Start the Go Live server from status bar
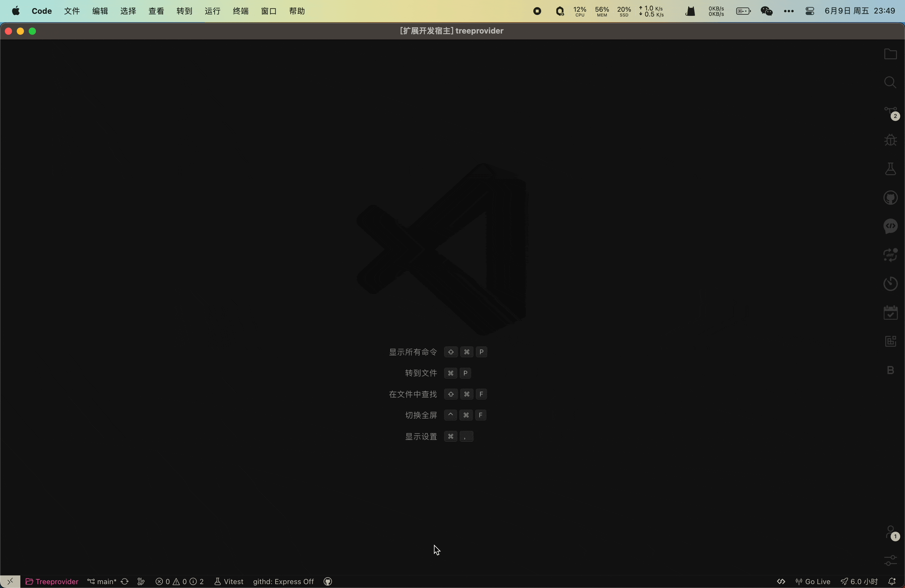Viewport: 905px width, 588px height. pyautogui.click(x=813, y=581)
